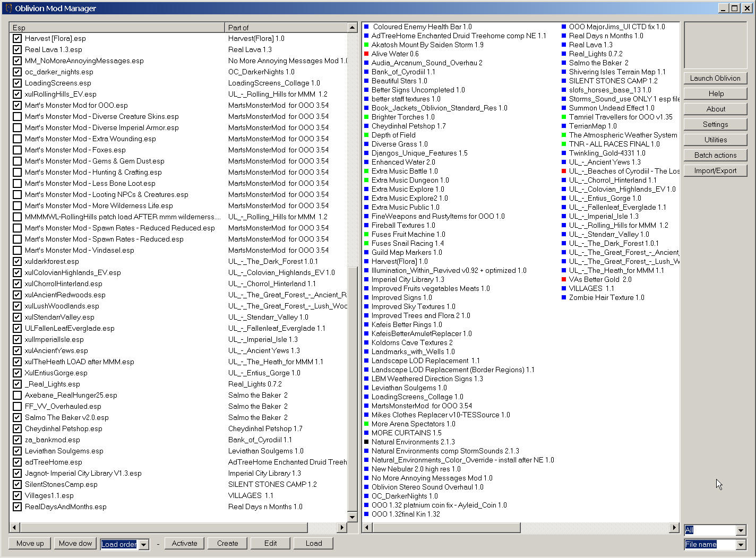This screenshot has width=756, height=558.
Task: Click the Move down button
Action: point(75,543)
